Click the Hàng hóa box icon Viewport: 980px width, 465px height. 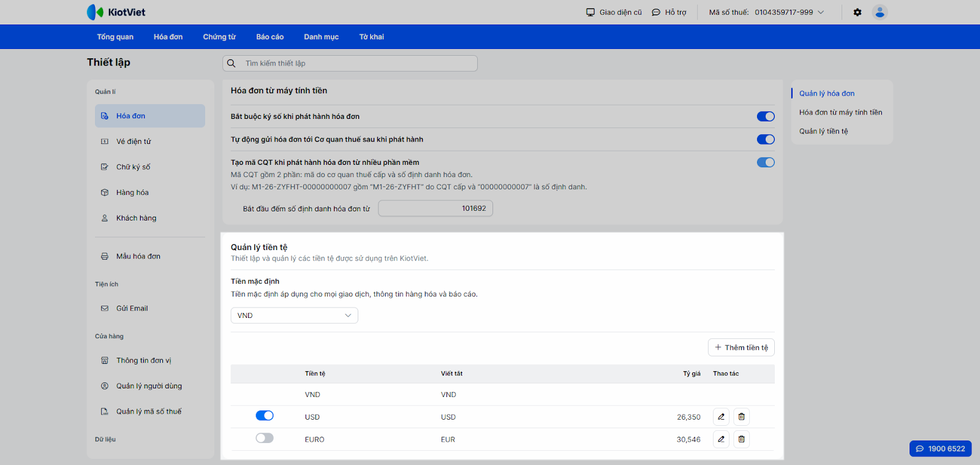point(105,192)
